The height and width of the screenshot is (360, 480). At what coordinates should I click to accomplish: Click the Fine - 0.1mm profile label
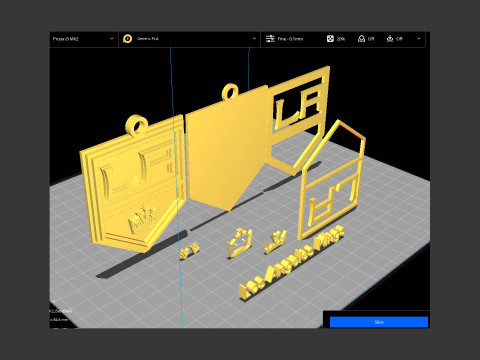click(x=290, y=39)
